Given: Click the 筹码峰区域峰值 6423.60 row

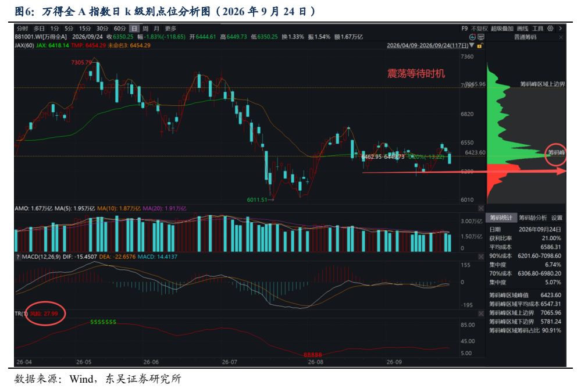Looking at the screenshot, I should [x=525, y=295].
